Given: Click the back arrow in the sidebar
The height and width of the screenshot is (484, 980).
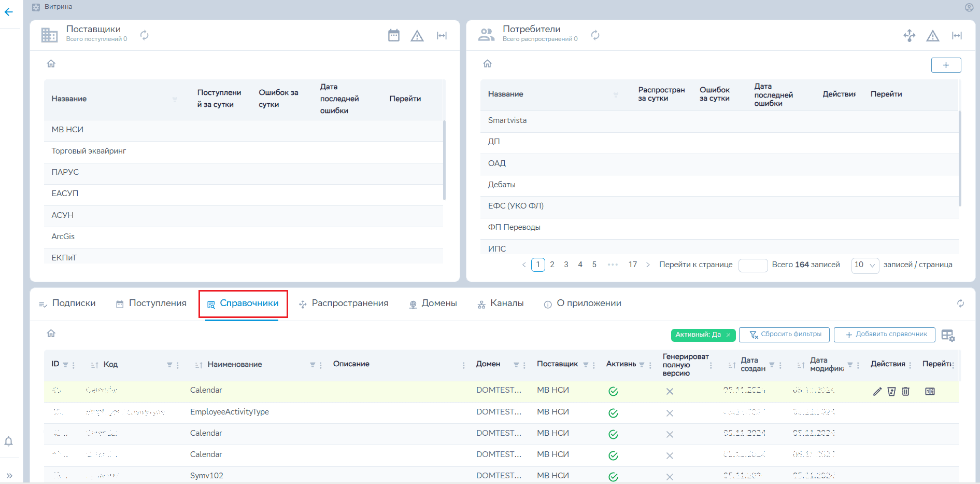Looking at the screenshot, I should pyautogui.click(x=9, y=12).
